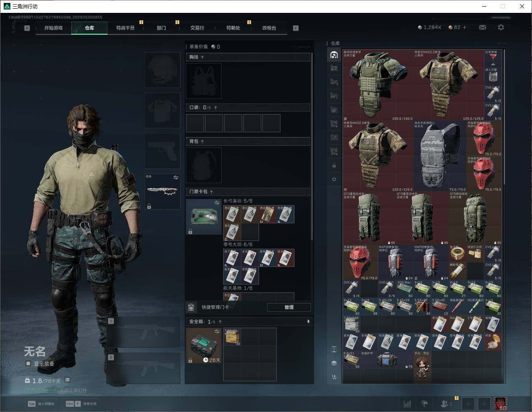Click the empty chest rig slot

[x=204, y=81]
